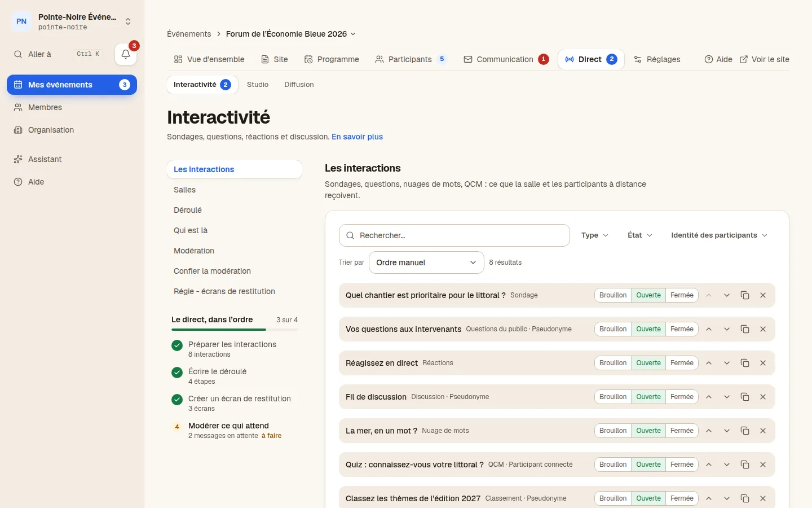Open the Diffusion sub-tab
812x508 pixels.
tap(299, 85)
